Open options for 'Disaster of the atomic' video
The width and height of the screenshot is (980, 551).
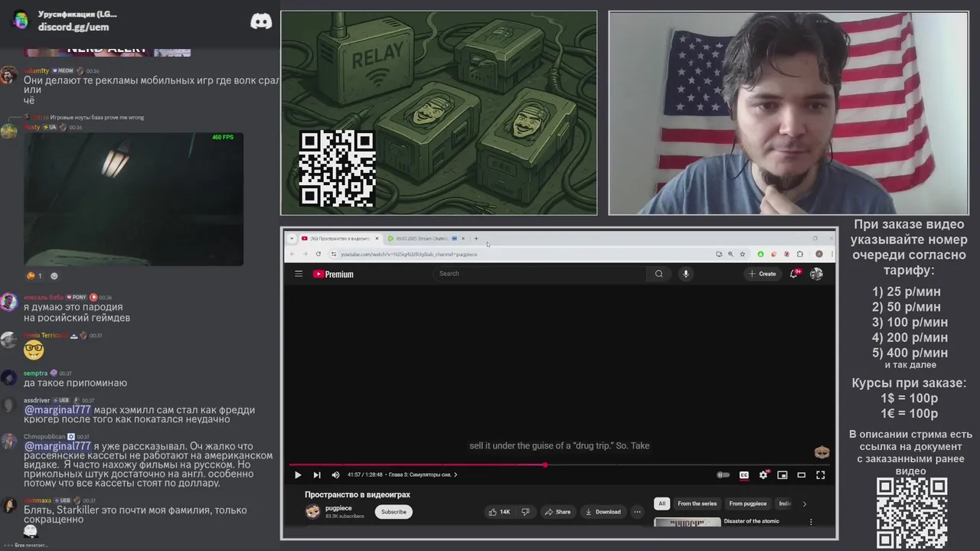[x=811, y=522]
